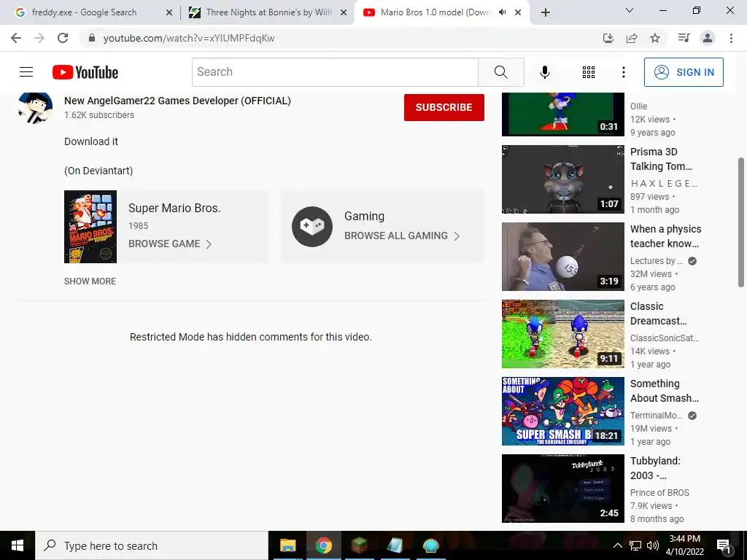Open the physics teacher video thumbnail
This screenshot has width=747, height=560.
click(x=562, y=257)
